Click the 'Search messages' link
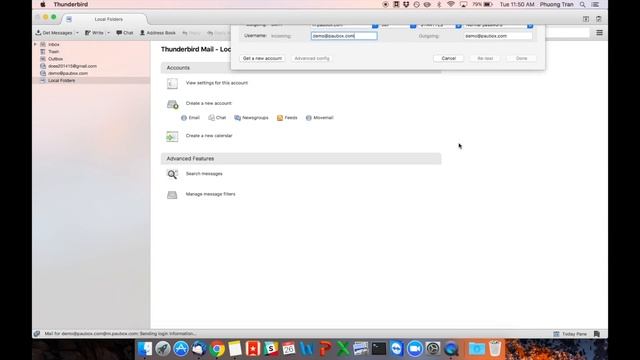The image size is (640, 360). [x=204, y=173]
